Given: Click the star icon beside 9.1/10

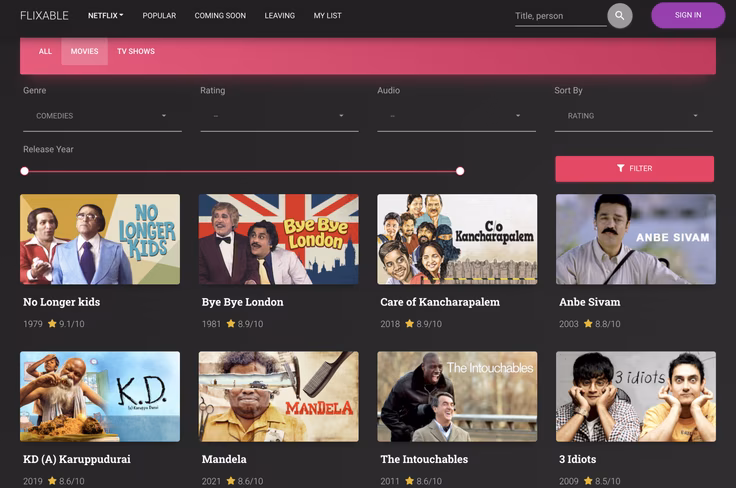Looking at the screenshot, I should [x=52, y=323].
